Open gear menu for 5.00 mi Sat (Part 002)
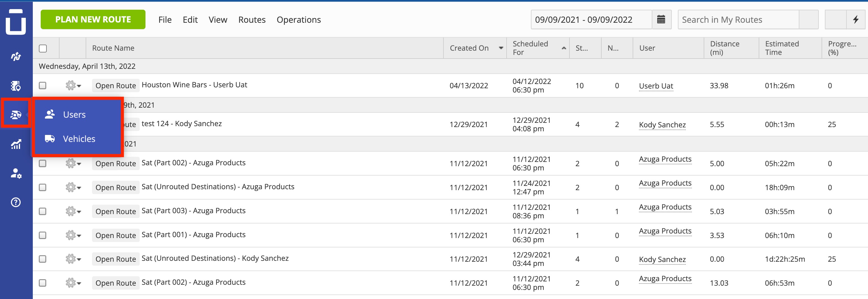This screenshot has height=299, width=868. (x=73, y=163)
